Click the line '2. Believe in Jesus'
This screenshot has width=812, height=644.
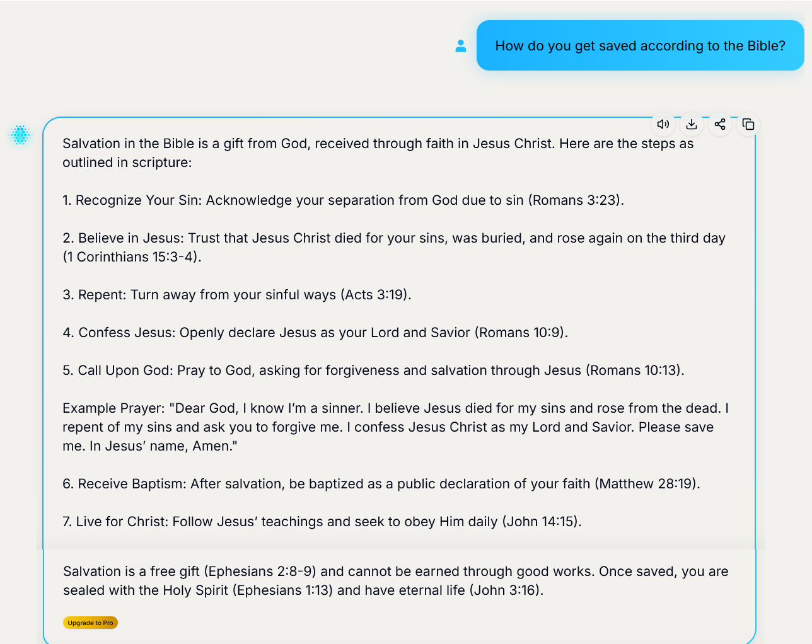pos(394,248)
